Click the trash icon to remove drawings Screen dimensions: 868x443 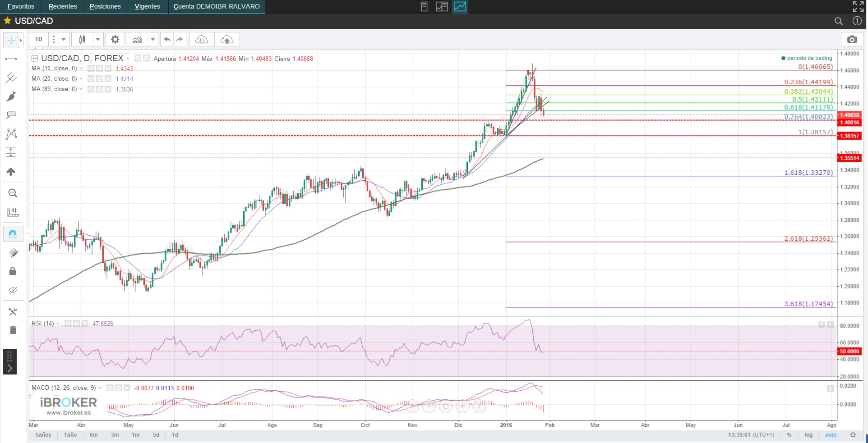pyautogui.click(x=13, y=330)
